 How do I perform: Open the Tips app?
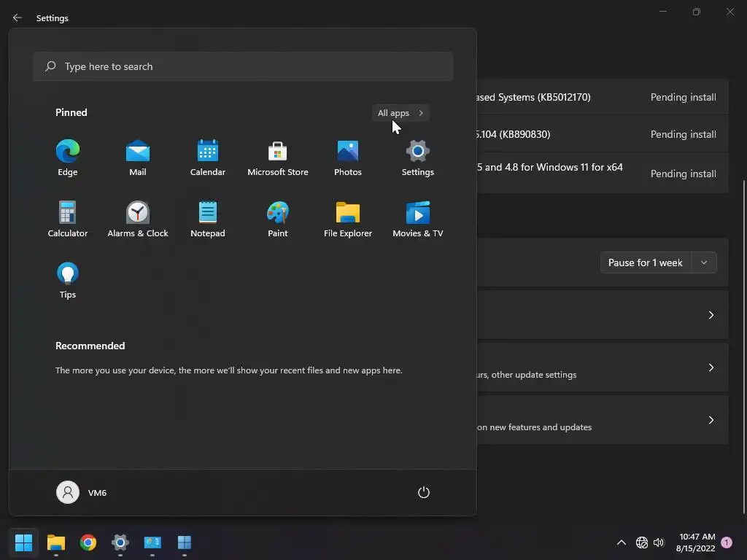click(68, 281)
